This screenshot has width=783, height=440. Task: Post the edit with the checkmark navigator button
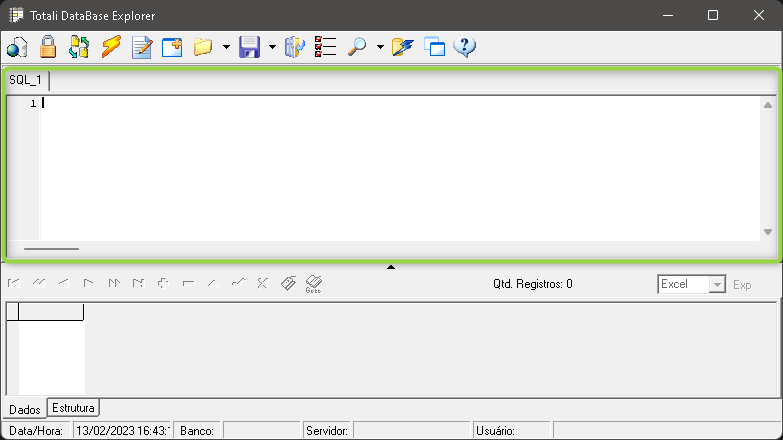pyautogui.click(x=238, y=283)
